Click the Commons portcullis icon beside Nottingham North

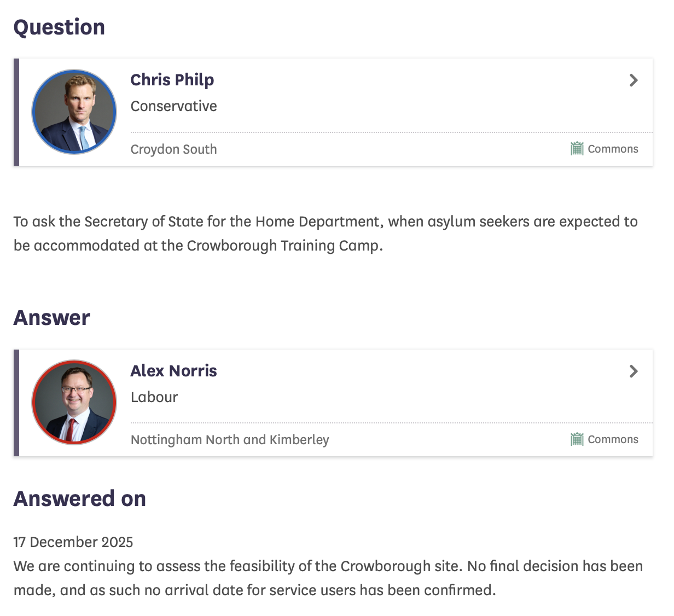pyautogui.click(x=577, y=439)
